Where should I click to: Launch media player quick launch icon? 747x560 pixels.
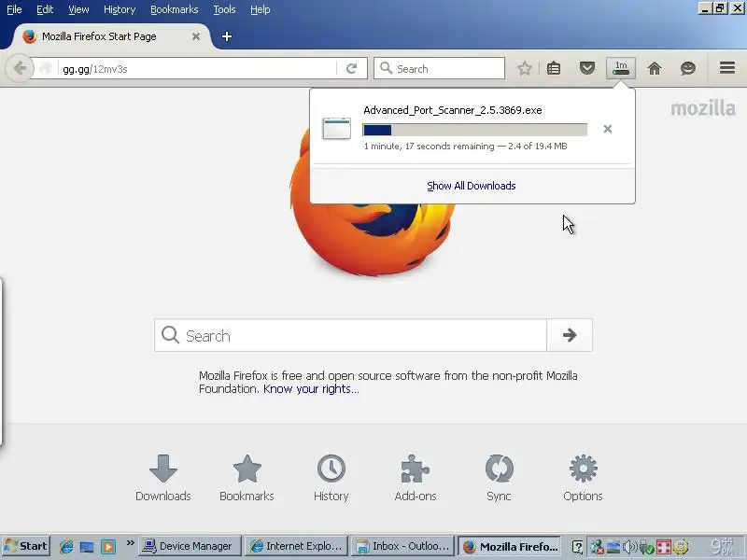point(108,546)
